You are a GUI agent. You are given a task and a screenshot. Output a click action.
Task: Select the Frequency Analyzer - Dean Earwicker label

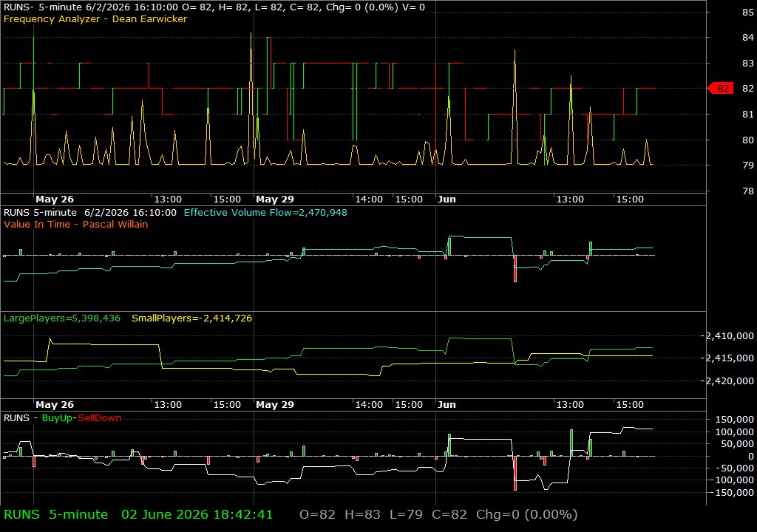pos(95,18)
